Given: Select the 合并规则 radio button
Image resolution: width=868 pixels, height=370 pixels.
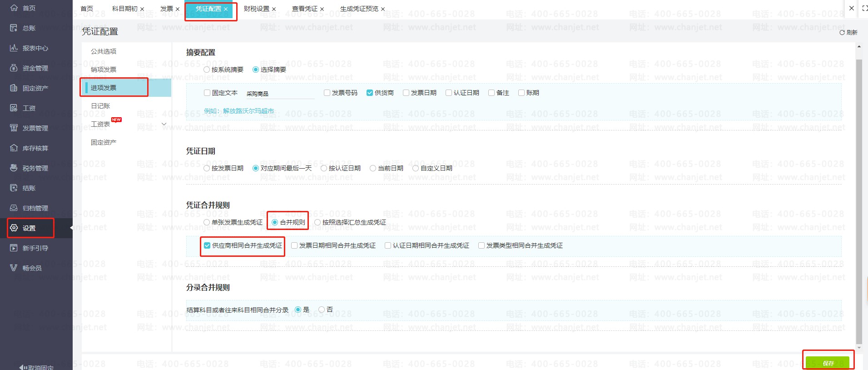Looking at the screenshot, I should tap(275, 222).
